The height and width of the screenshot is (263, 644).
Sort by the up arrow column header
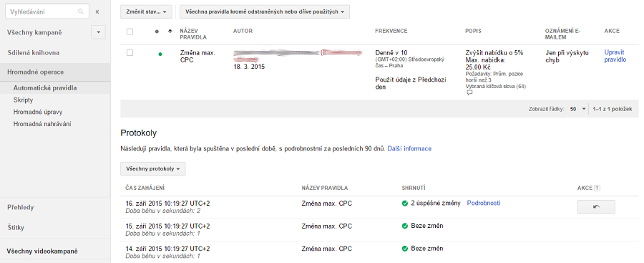pos(170,32)
